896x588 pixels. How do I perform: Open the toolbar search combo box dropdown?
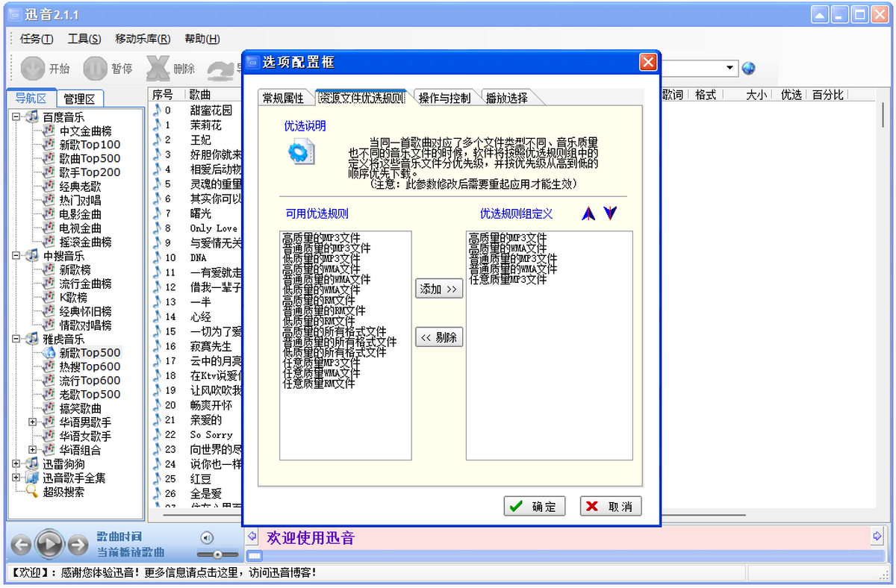(730, 68)
